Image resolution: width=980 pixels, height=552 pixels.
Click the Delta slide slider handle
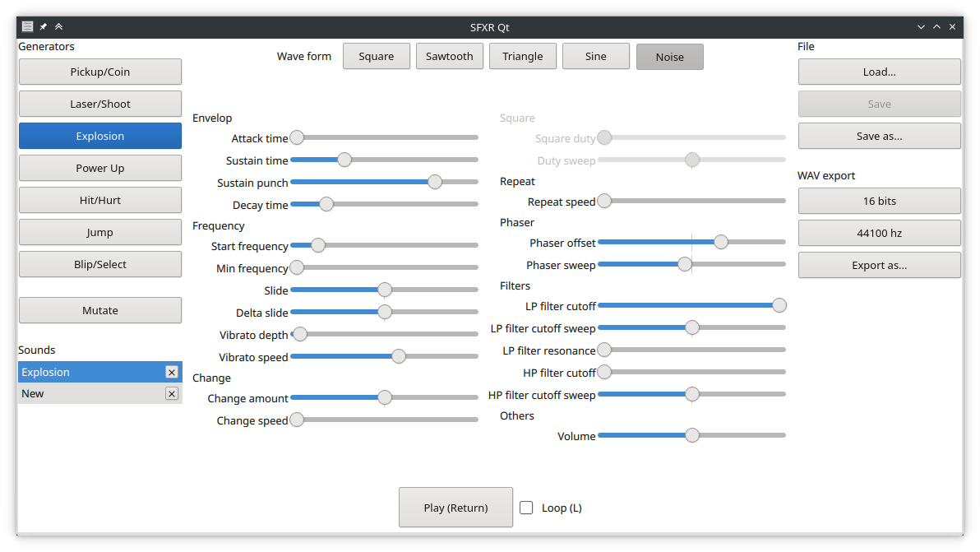385,311
